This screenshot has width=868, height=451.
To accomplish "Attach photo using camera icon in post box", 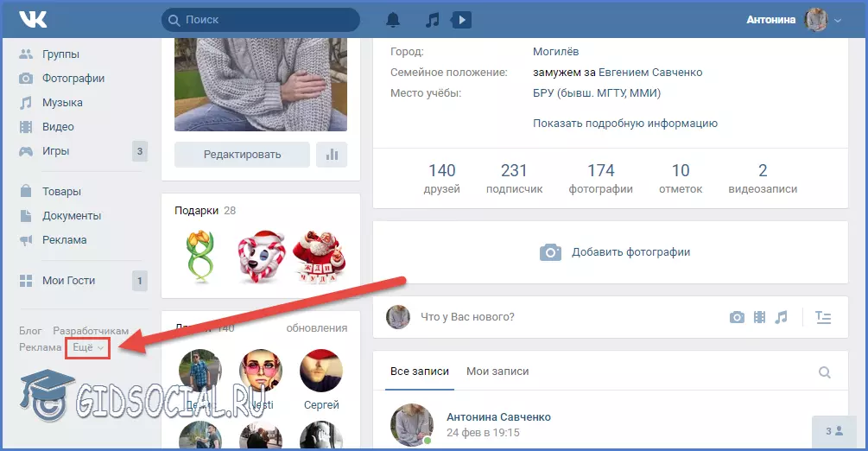I will coord(737,317).
